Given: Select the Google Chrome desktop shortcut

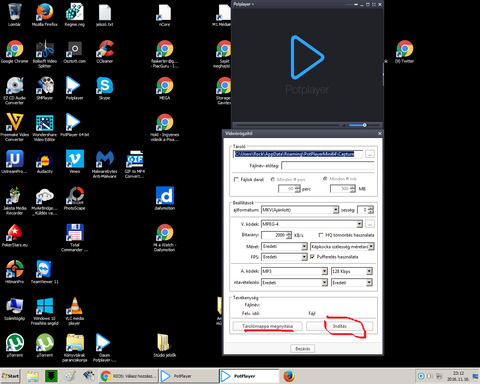Looking at the screenshot, I should 14,52.
